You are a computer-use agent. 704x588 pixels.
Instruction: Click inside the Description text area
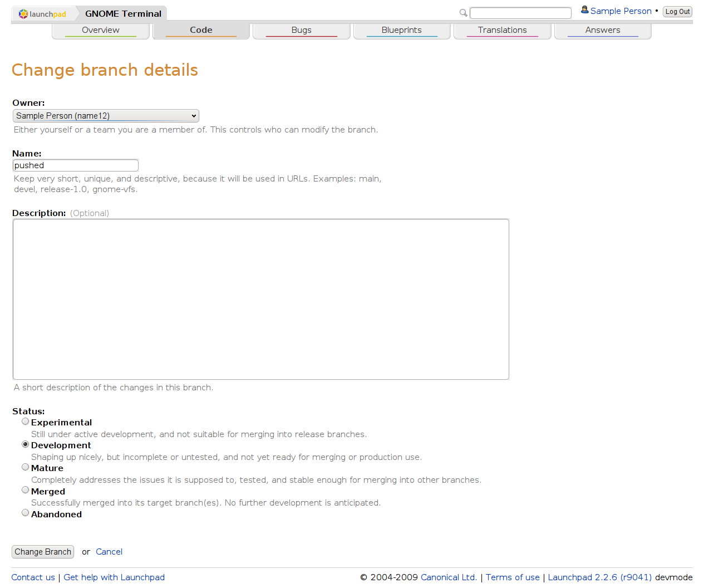[x=261, y=299]
